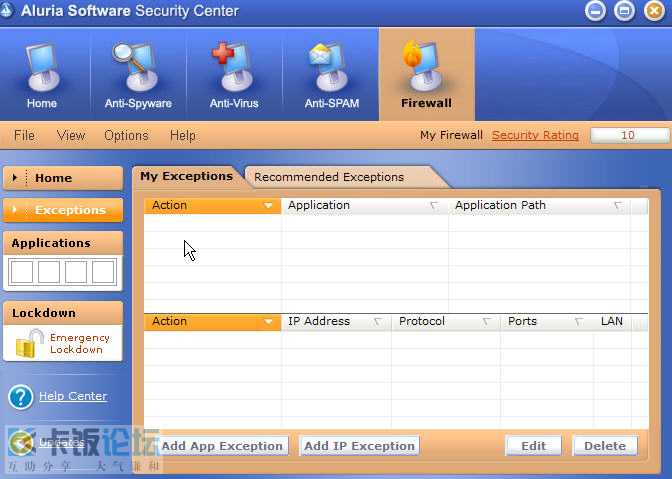The image size is (672, 479).
Task: Click the security rating bar showing 10
Action: tap(629, 135)
